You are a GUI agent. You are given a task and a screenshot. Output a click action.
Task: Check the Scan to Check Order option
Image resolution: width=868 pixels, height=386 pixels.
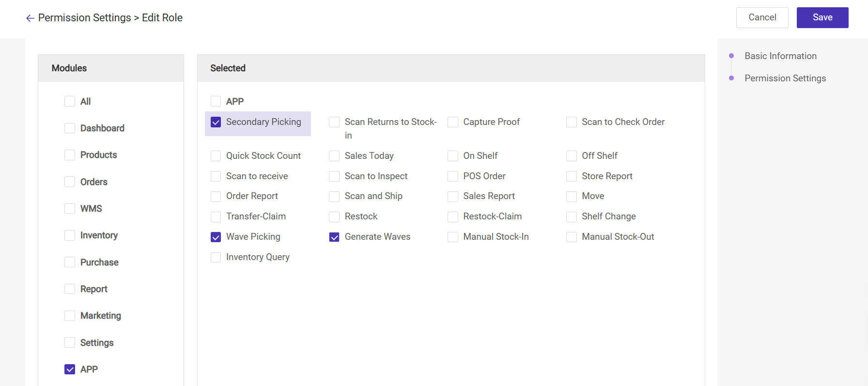pos(572,123)
